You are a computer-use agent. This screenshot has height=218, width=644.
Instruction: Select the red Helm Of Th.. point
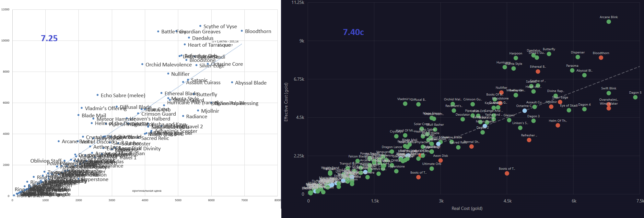click(x=557, y=125)
